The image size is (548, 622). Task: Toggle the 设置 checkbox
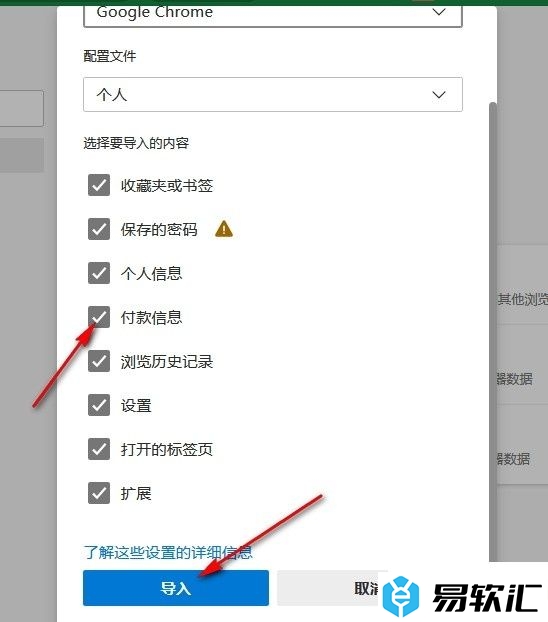(99, 405)
